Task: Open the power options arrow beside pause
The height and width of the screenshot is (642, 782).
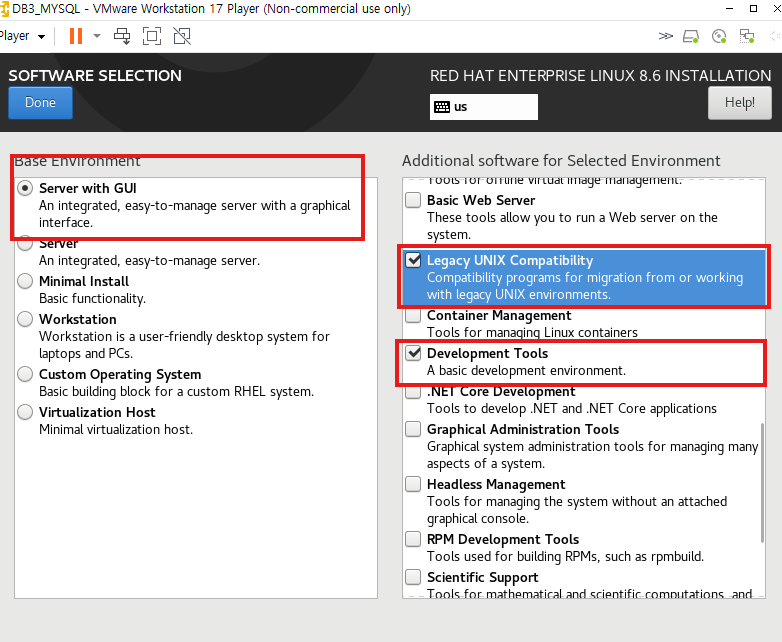Action: coord(97,36)
